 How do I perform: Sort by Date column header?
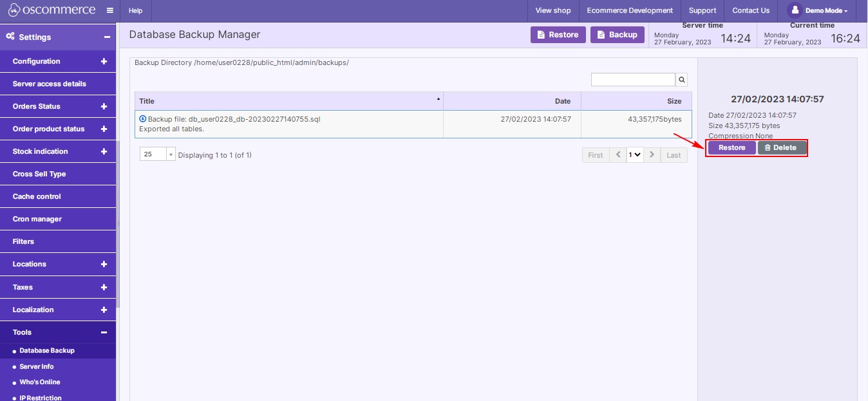tap(512, 101)
